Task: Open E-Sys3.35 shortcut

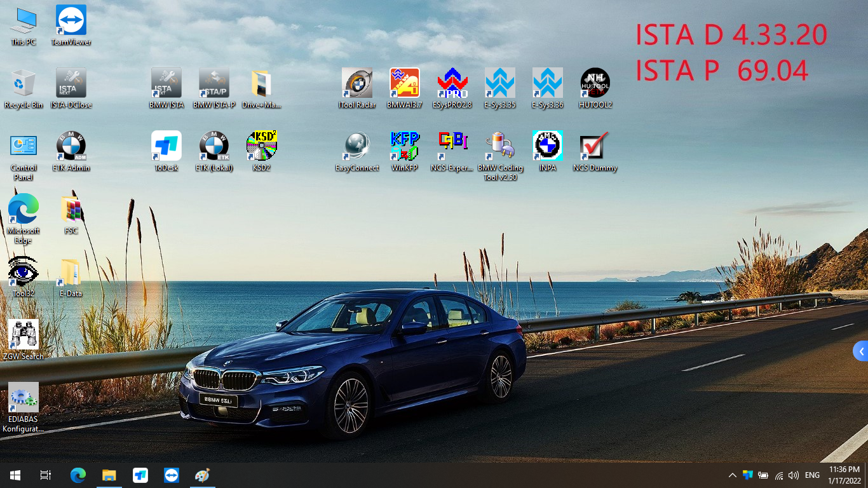Action: click(500, 88)
